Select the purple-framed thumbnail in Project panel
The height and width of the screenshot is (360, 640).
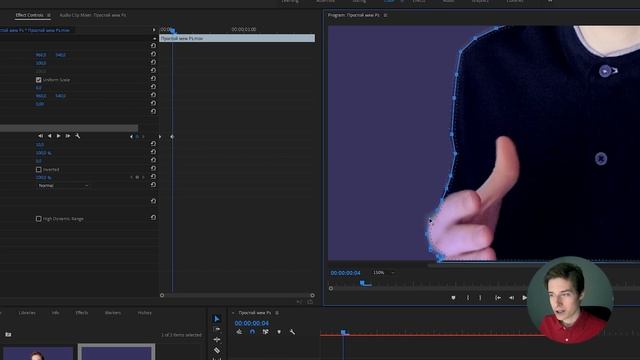click(x=116, y=352)
